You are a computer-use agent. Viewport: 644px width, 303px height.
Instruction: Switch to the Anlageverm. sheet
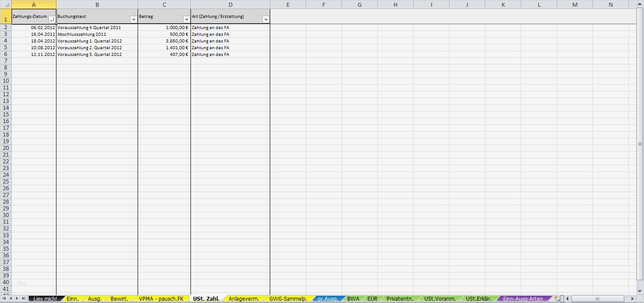click(243, 298)
